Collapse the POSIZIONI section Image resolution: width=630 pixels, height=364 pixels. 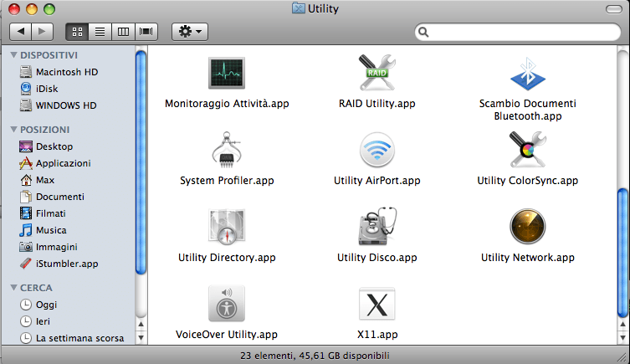[13, 130]
